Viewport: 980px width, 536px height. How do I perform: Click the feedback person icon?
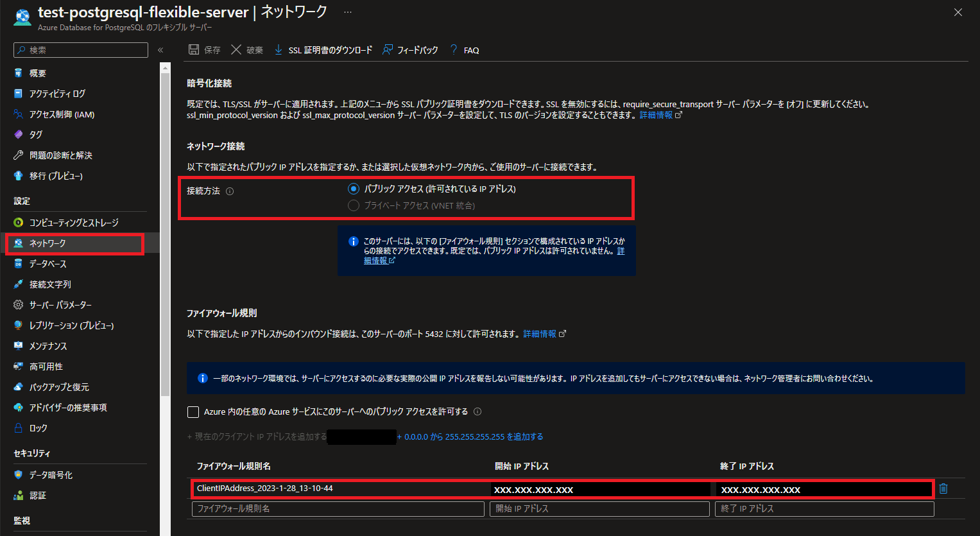tap(387, 49)
